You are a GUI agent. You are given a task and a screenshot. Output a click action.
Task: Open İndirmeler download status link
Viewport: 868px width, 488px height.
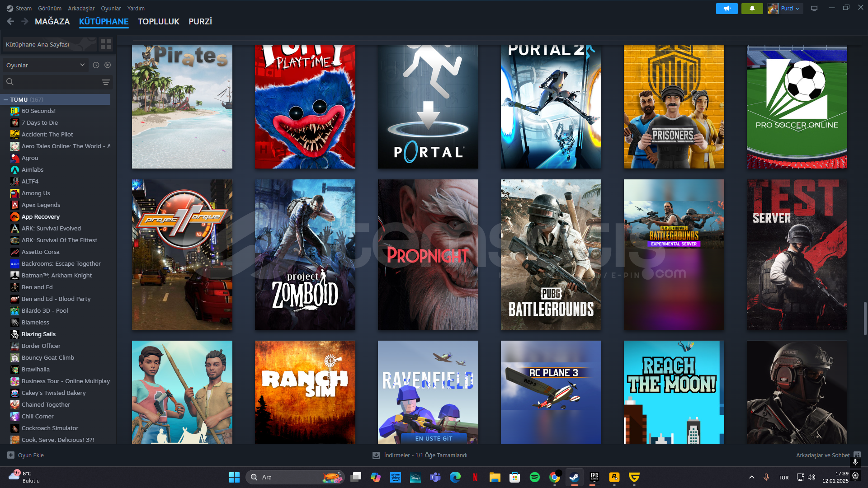point(425,455)
